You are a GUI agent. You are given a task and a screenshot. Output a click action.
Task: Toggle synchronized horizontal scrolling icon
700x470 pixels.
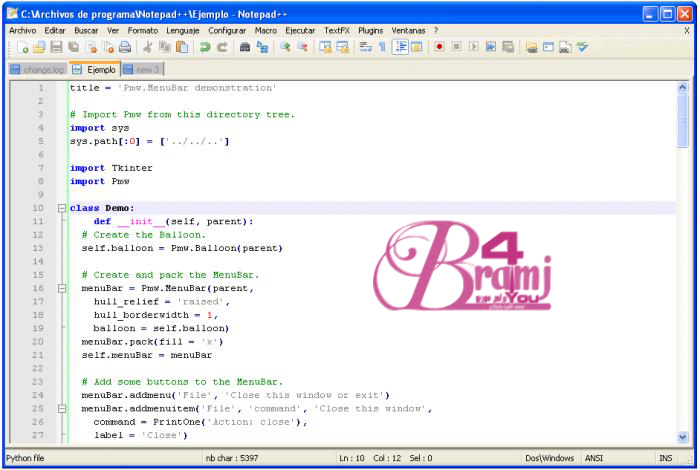(x=342, y=47)
